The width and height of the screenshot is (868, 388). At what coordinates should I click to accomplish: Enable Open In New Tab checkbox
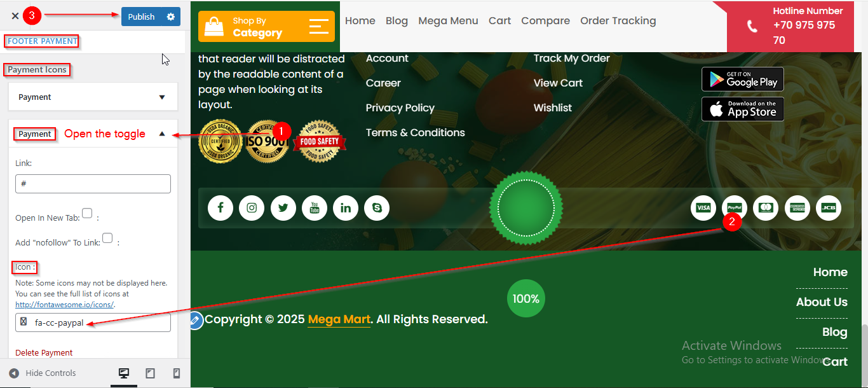click(87, 213)
